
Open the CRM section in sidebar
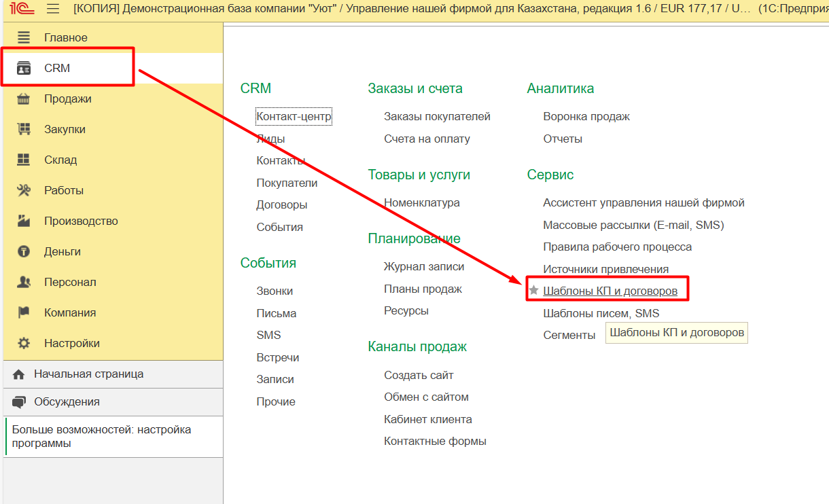(57, 69)
